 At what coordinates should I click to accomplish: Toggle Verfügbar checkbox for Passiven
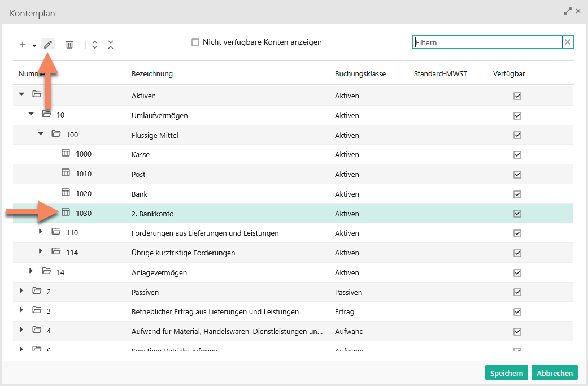[517, 292]
